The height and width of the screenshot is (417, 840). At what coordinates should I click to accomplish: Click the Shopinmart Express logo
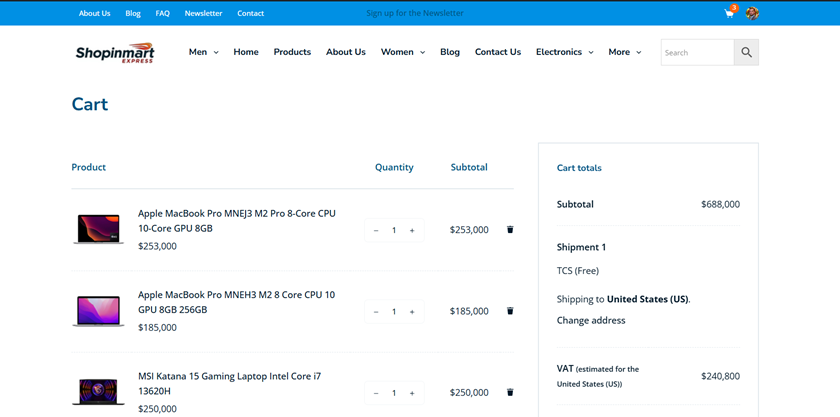[x=114, y=52]
